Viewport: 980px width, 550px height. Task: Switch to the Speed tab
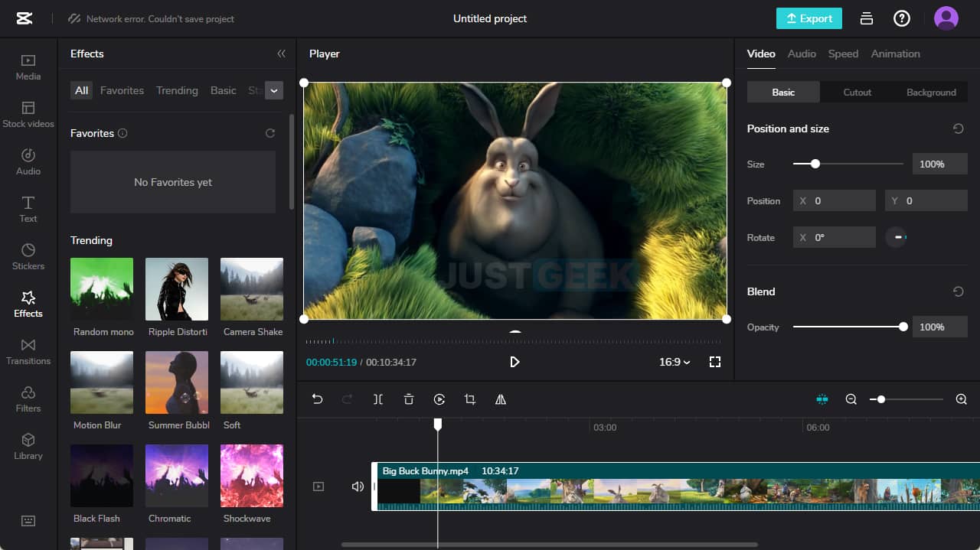tap(843, 54)
